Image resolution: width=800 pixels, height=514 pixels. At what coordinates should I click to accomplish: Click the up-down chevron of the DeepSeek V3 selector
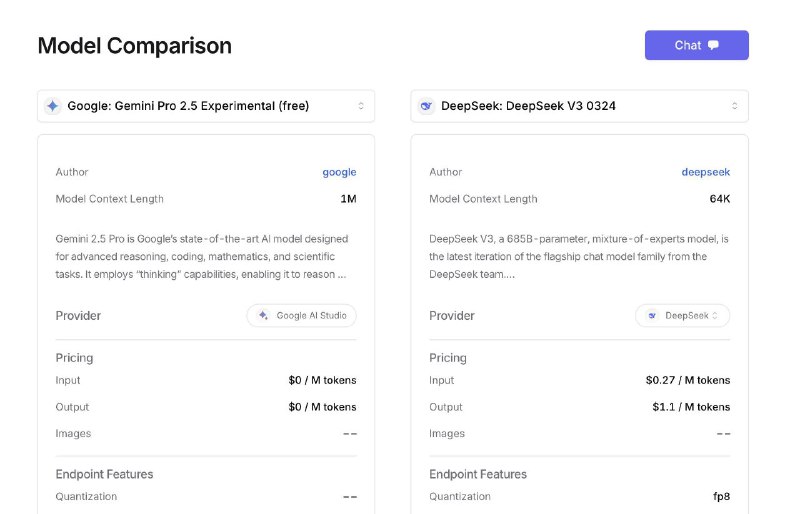(735, 106)
